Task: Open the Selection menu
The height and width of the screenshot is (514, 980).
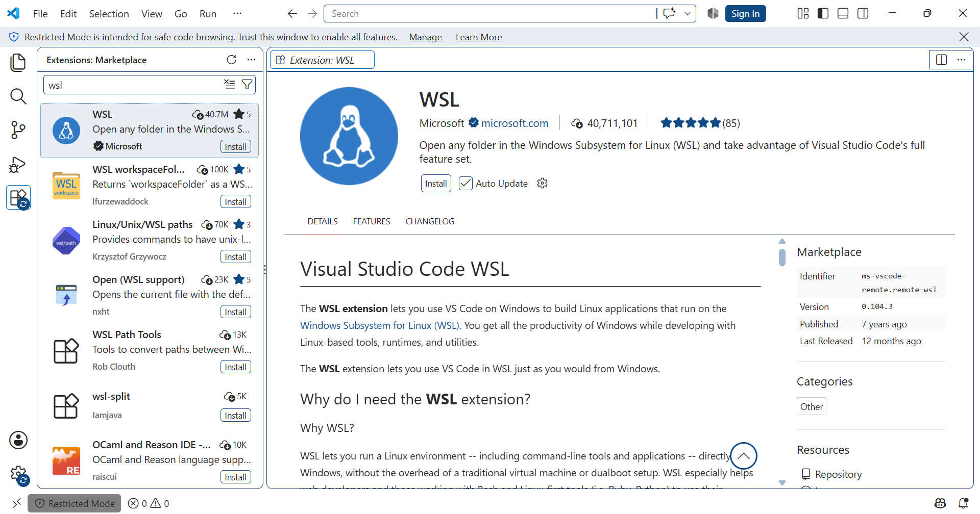Action: [109, 14]
